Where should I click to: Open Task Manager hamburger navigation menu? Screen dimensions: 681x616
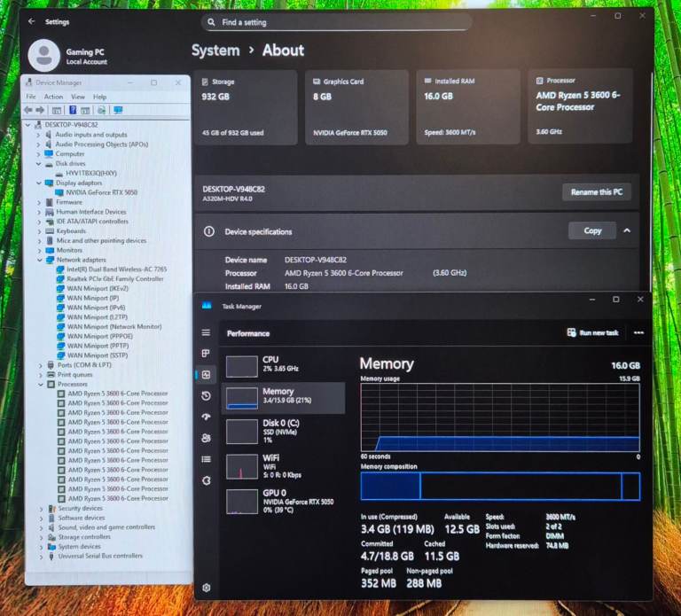206,333
